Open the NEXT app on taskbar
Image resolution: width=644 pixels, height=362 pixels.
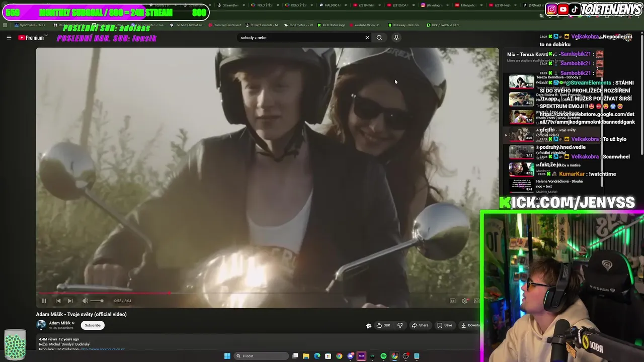(361, 356)
